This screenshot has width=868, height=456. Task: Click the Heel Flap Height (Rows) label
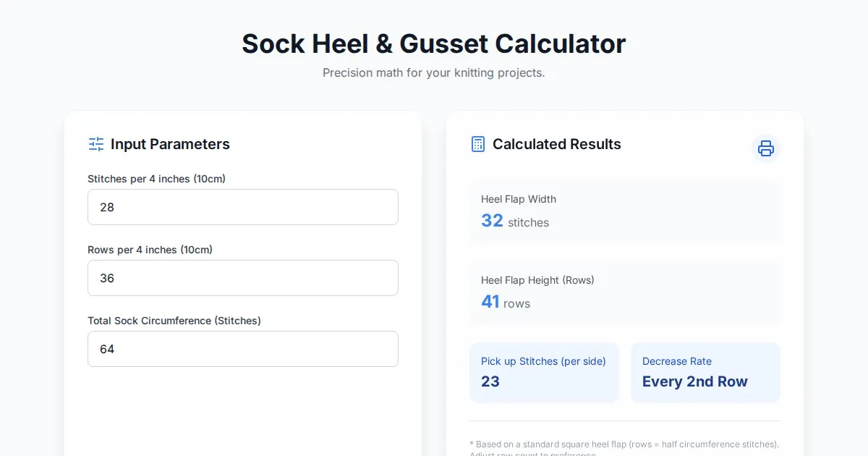point(537,280)
